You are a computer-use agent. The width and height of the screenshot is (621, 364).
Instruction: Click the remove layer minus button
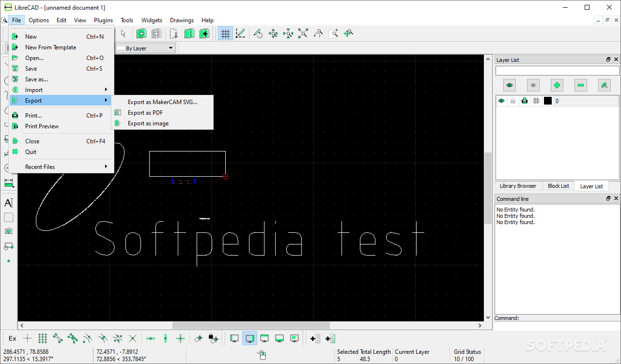[581, 85]
